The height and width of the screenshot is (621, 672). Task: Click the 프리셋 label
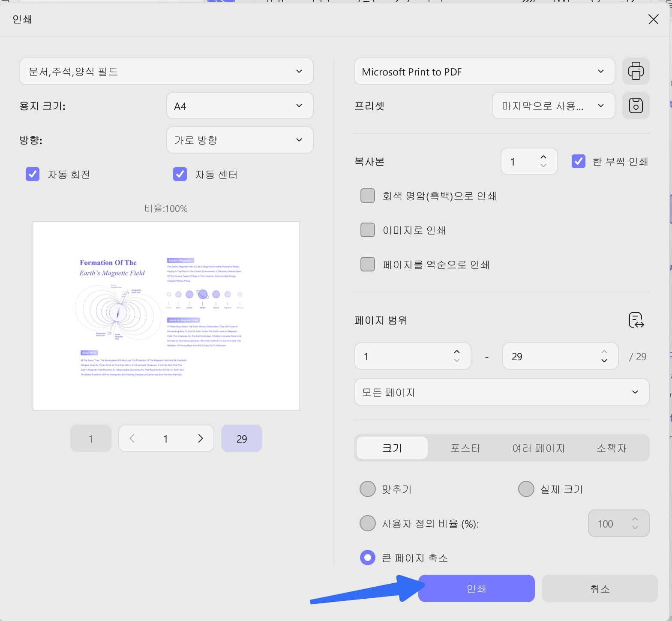(369, 106)
